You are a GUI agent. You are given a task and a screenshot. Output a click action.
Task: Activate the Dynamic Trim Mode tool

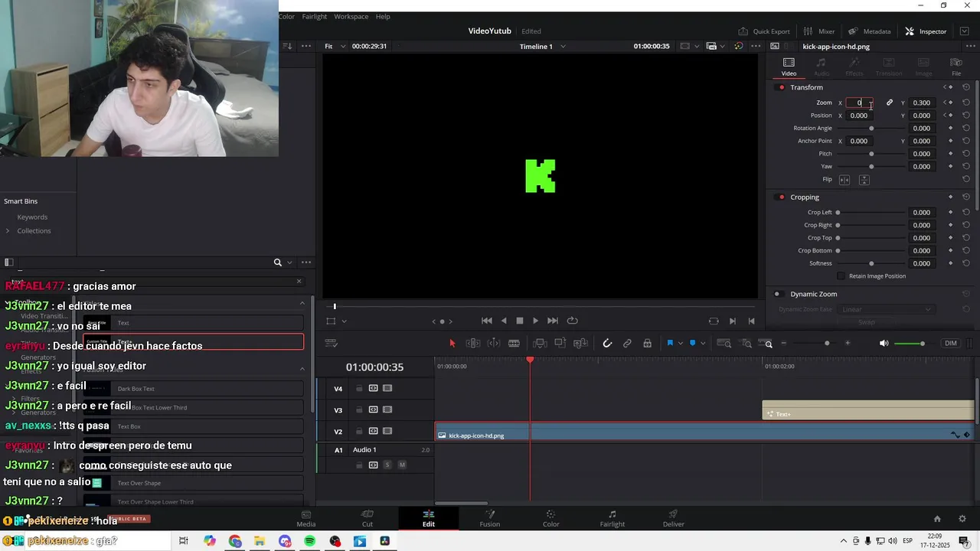coord(494,343)
